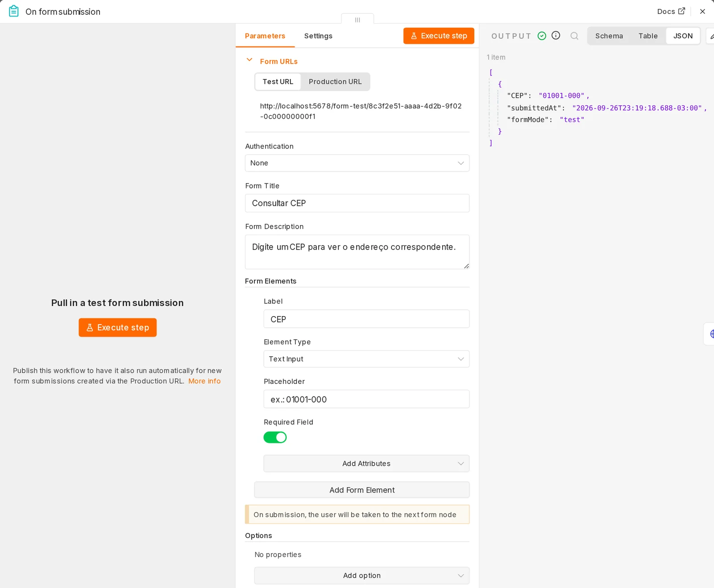Open the More info link

204,381
